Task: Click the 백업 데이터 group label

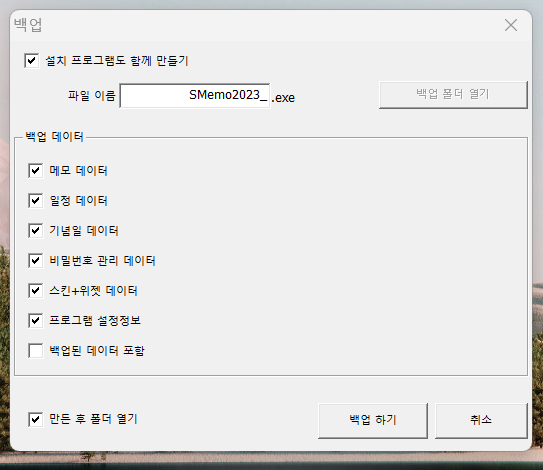Action: 54,136
